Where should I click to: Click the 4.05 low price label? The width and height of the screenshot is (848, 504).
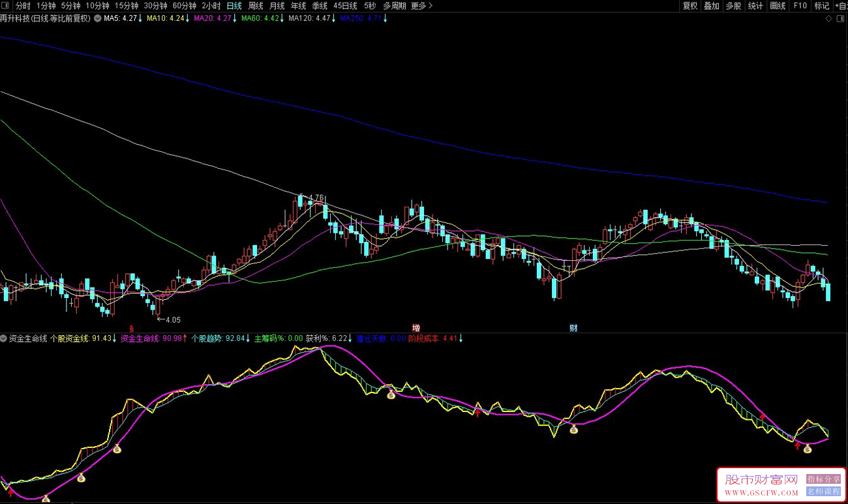click(x=173, y=319)
